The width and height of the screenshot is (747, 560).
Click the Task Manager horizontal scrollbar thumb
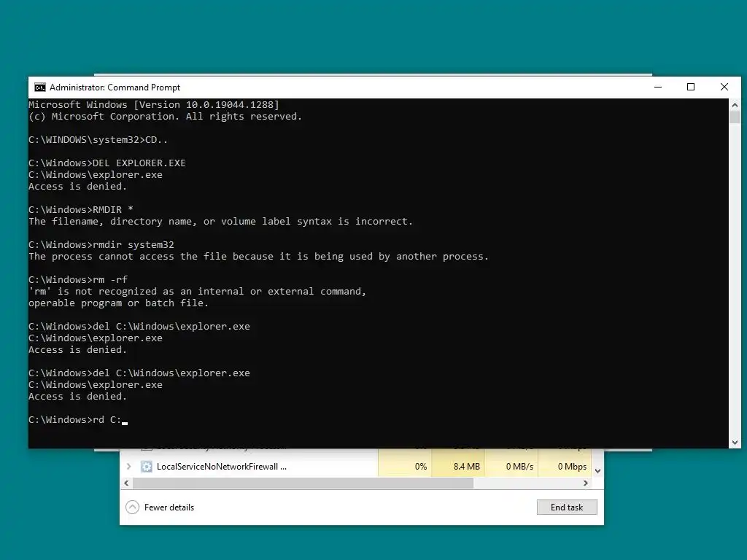tap(303, 483)
